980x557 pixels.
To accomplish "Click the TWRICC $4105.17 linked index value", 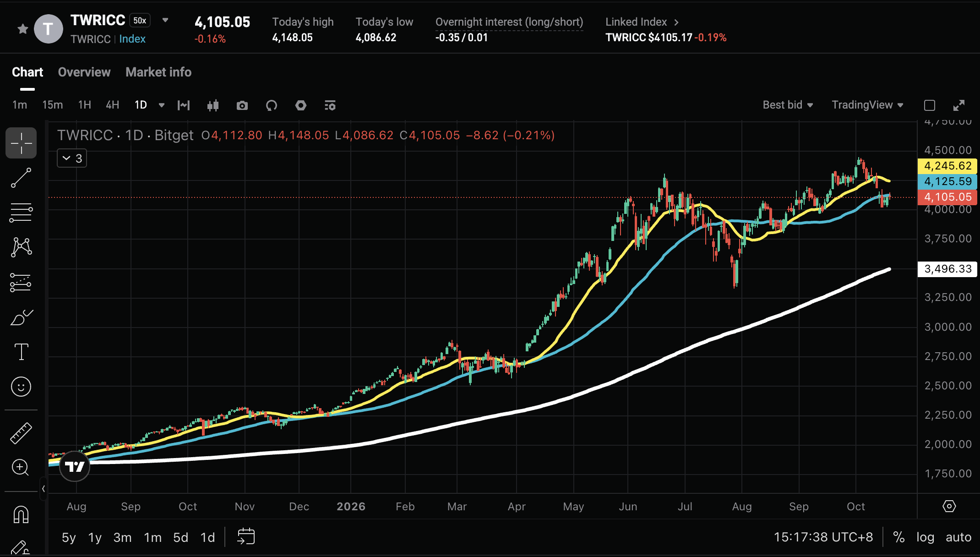I will [649, 38].
